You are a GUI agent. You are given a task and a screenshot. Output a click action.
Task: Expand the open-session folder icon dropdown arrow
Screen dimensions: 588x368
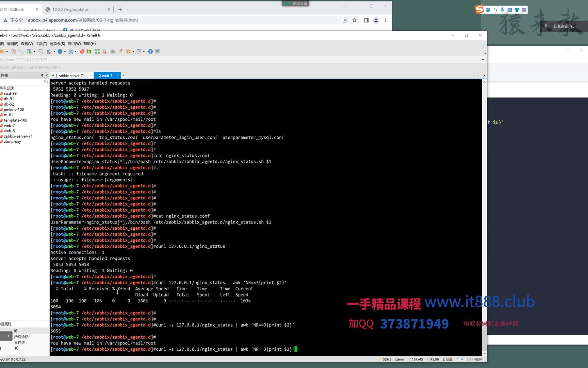click(x=7, y=52)
